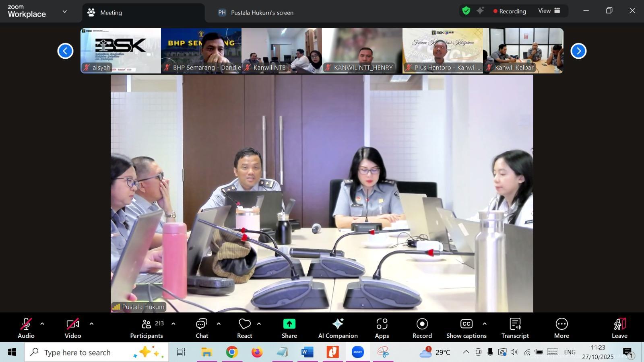
Task: Open AI Companion
Action: pyautogui.click(x=338, y=328)
